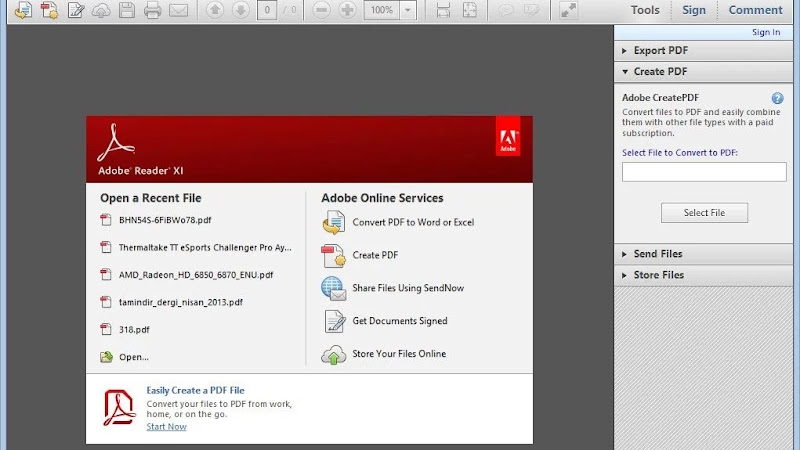Click the upload to cloud toolbar icon
Viewport: 800px width, 450px height.
coord(101,10)
